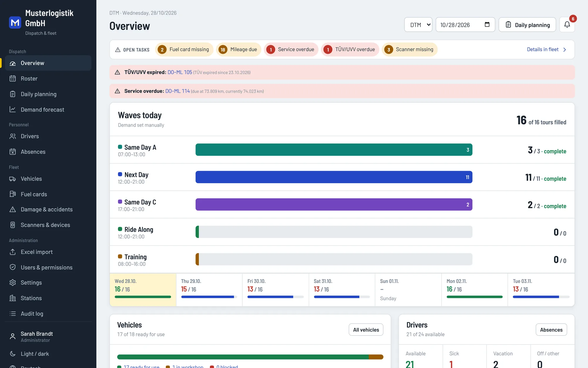Open vehicle link DO-ML 114
Screen dimensions: 588x368
[x=178, y=91]
